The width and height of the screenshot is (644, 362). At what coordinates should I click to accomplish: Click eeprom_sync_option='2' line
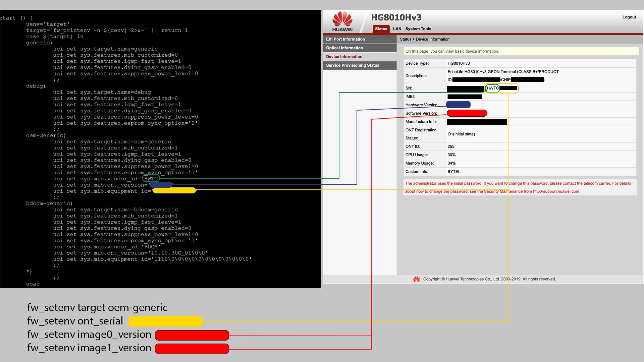[125, 123]
